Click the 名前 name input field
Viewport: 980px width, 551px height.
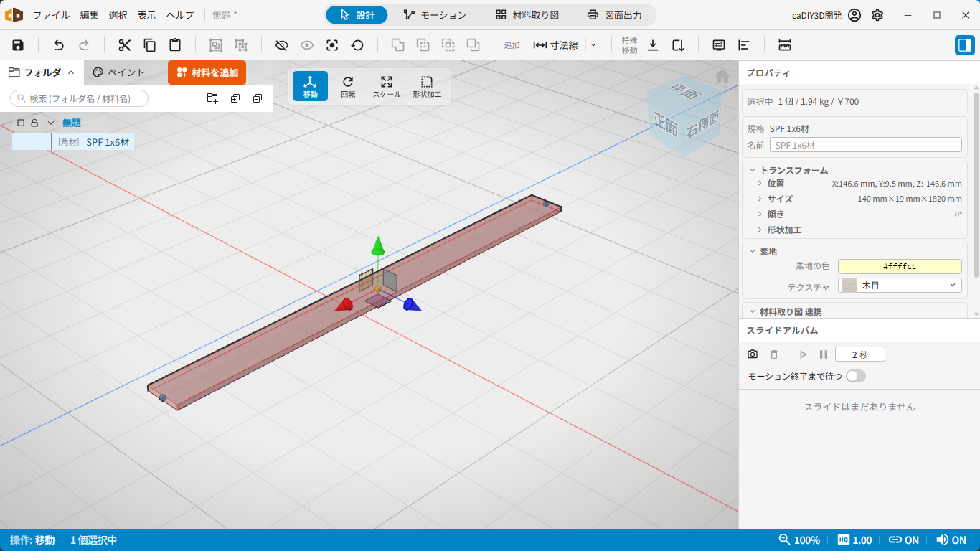865,145
